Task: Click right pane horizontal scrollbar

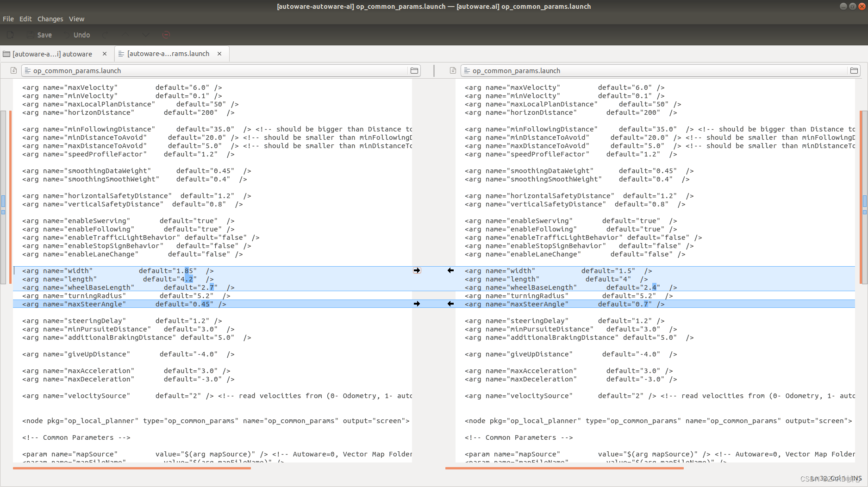Action: pyautogui.click(x=564, y=468)
